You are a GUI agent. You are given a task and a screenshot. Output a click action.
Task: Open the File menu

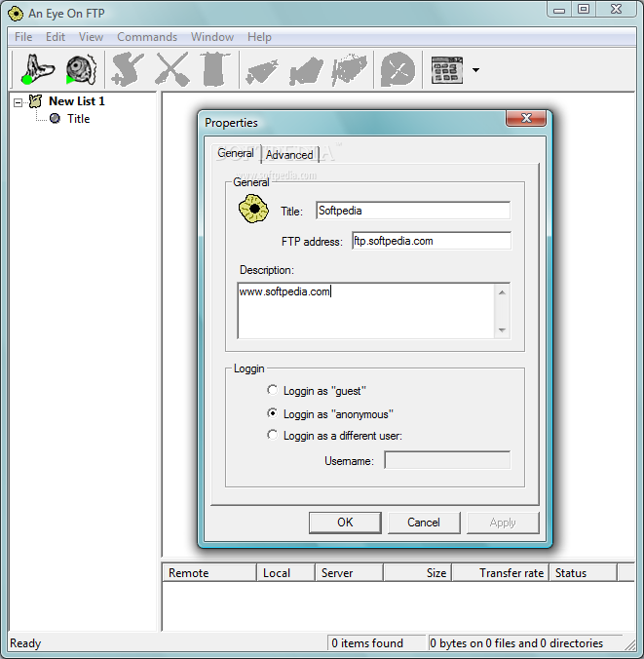23,37
